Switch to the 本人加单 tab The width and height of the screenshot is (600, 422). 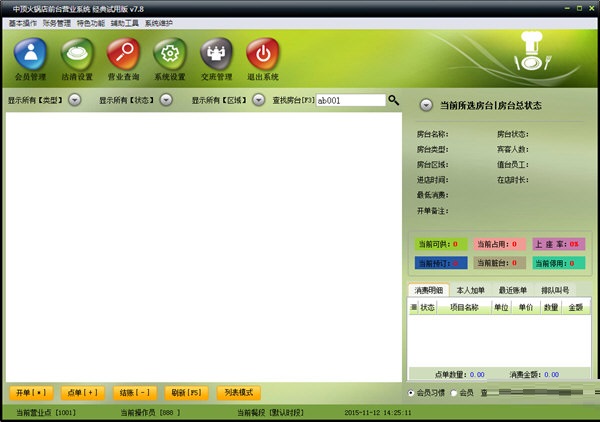click(471, 290)
